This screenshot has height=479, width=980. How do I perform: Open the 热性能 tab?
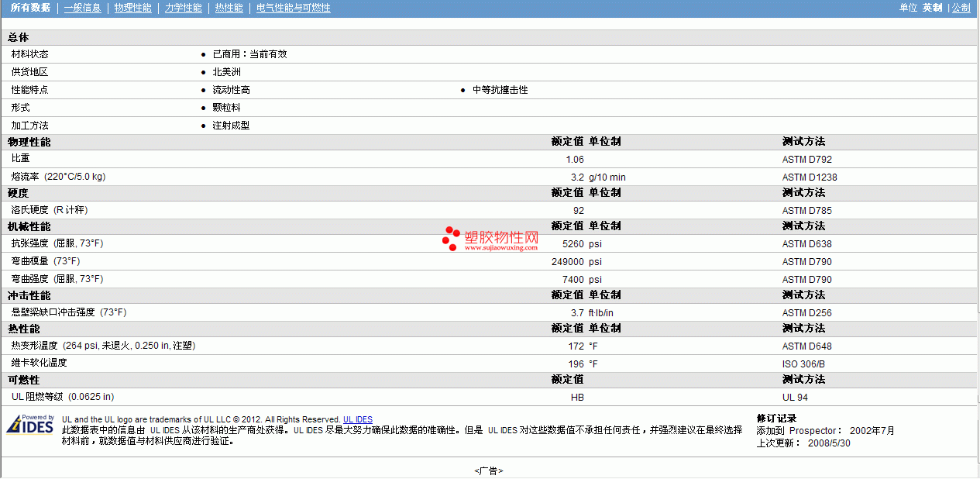[229, 8]
